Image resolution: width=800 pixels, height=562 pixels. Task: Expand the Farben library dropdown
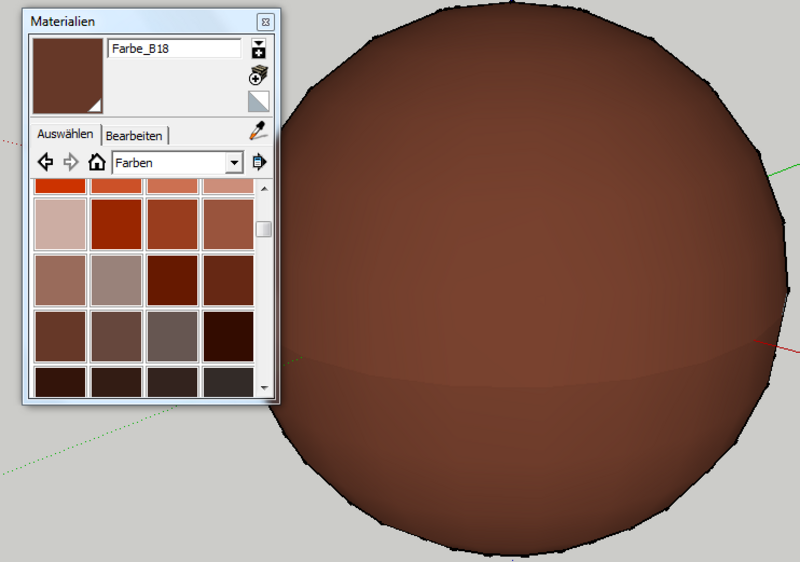234,162
